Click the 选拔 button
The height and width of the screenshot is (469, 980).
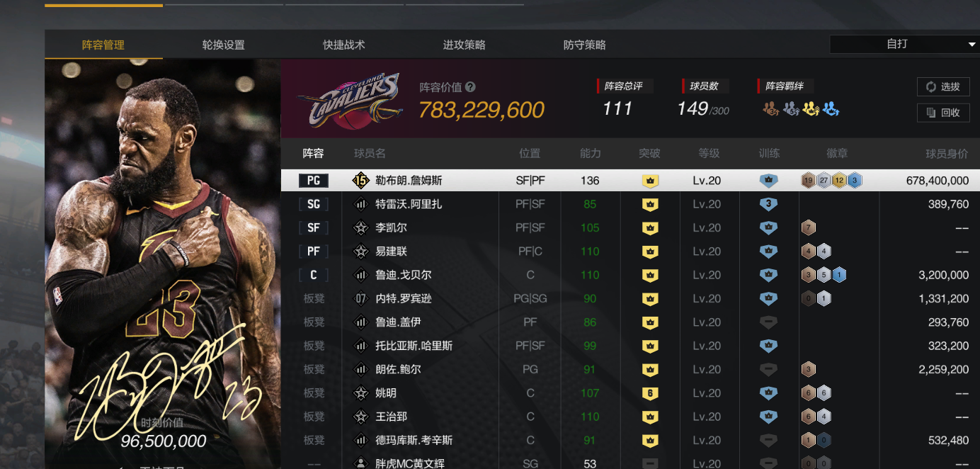point(943,86)
